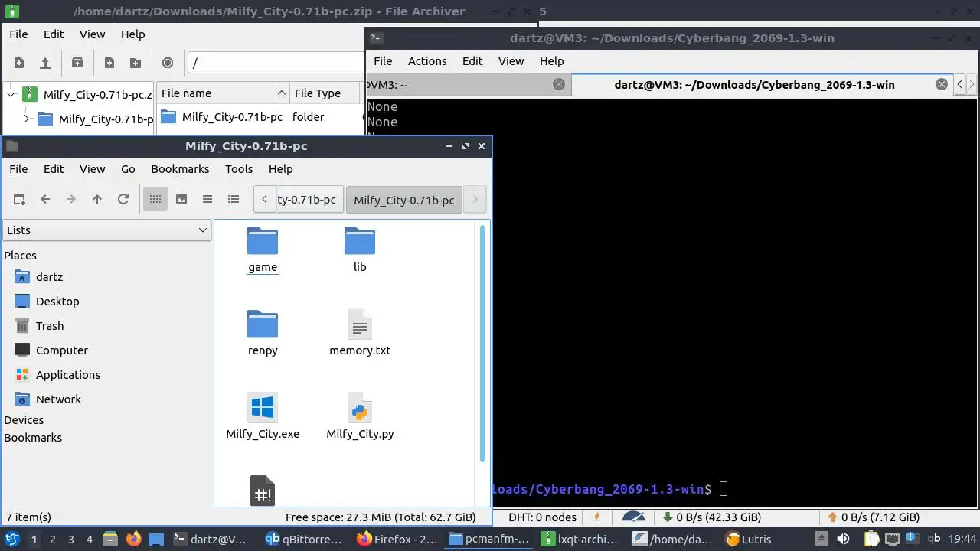This screenshot has height=551, width=980.
Task: Close the Cyberbang terminal tab
Action: coord(942,85)
